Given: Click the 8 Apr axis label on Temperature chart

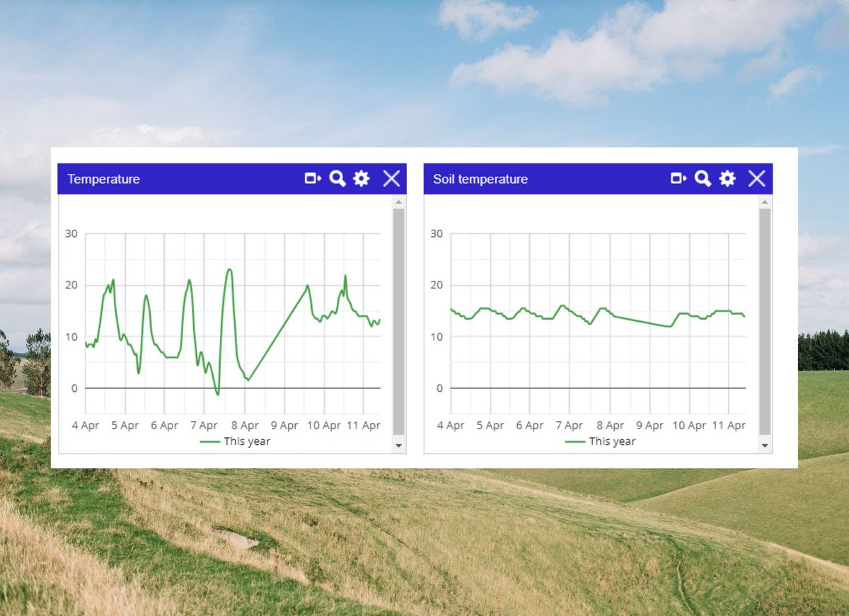Looking at the screenshot, I should pos(246,425).
